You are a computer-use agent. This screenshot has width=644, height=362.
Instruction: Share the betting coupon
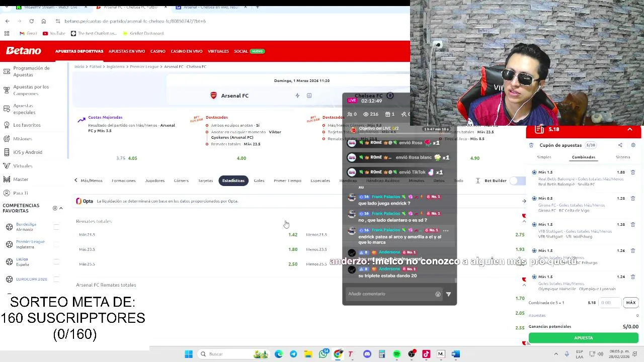[x=620, y=145]
